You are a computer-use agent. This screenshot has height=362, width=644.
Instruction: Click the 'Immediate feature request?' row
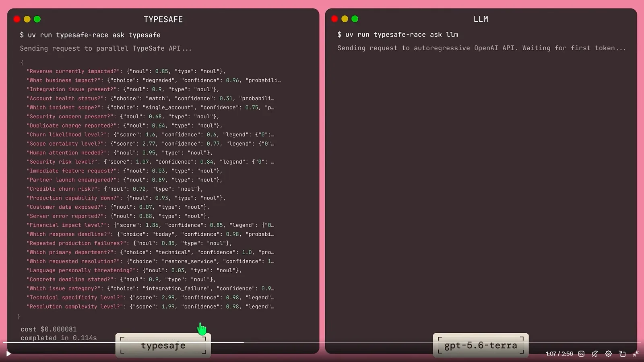coord(124,171)
